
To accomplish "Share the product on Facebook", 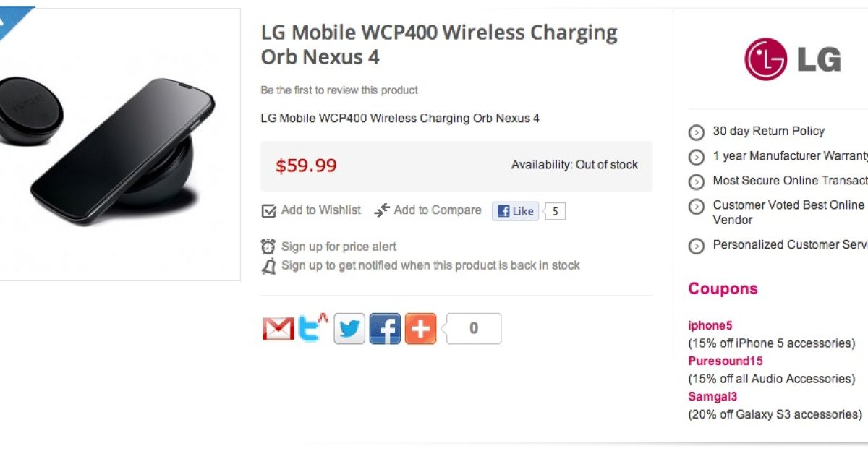I will click(385, 329).
